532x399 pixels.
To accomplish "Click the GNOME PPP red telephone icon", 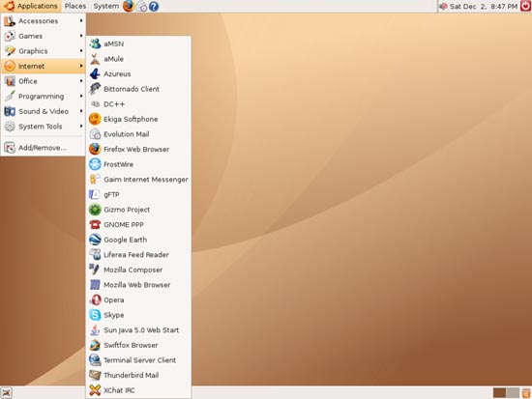I will pos(95,224).
